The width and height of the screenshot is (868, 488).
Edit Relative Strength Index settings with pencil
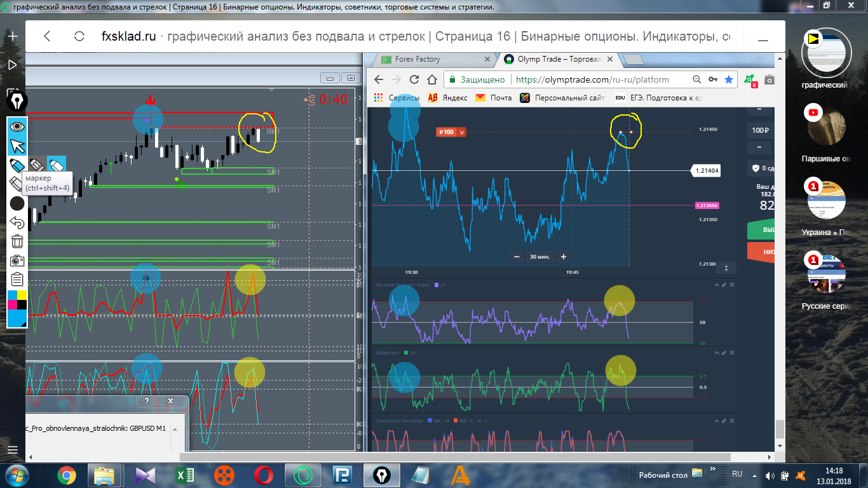pos(724,285)
